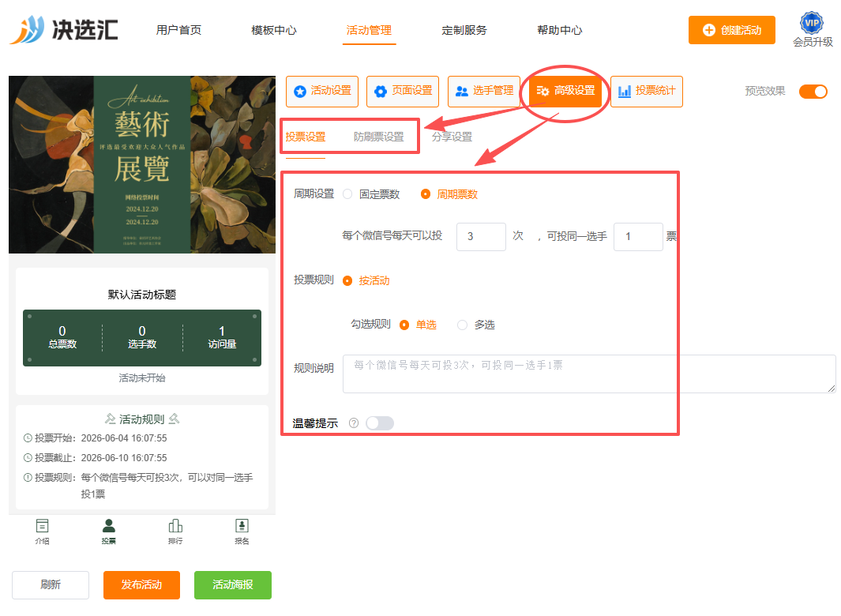Open the 活动设置 section tab
The width and height of the screenshot is (841, 616).
322,92
